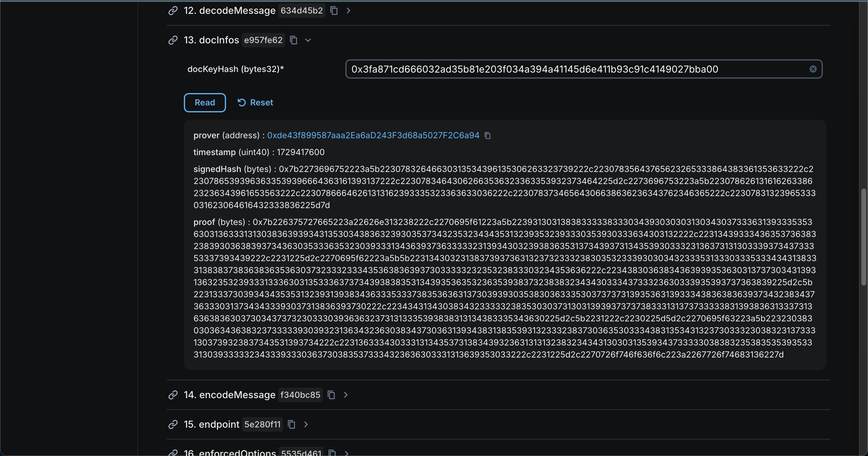Copy link to the docInfos method
This screenshot has height=456, width=868.
point(173,40)
